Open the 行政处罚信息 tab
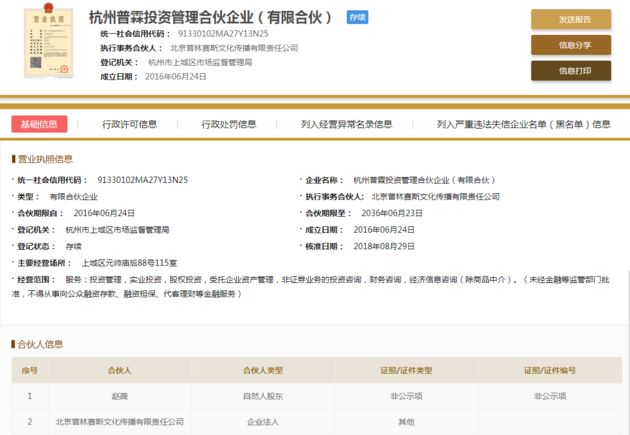 click(228, 124)
